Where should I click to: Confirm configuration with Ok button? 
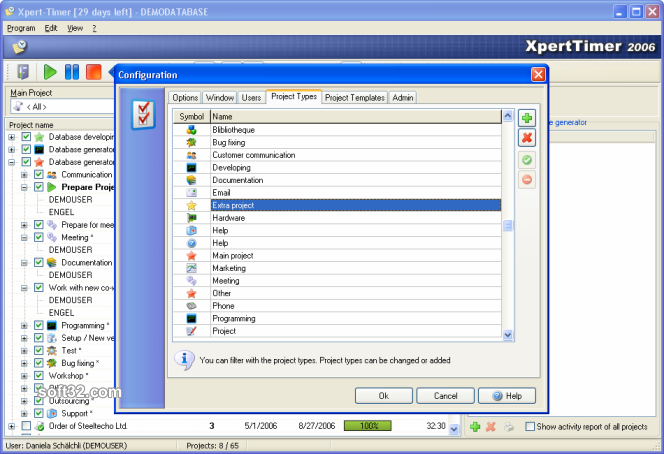[x=384, y=396]
